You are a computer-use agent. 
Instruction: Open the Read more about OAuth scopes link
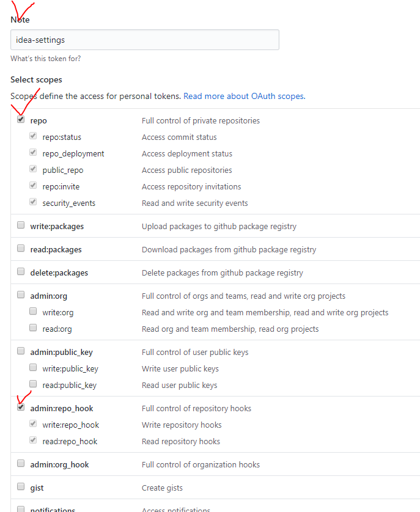[x=245, y=96]
